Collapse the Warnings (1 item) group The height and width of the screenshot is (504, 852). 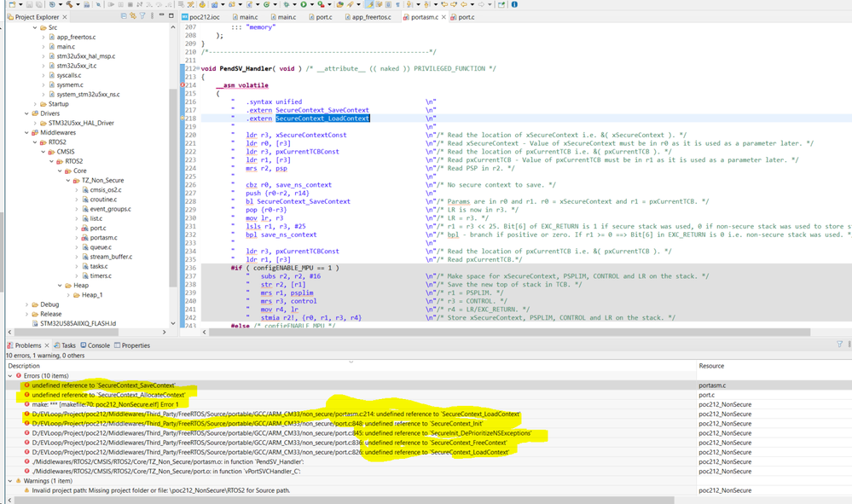point(10,481)
